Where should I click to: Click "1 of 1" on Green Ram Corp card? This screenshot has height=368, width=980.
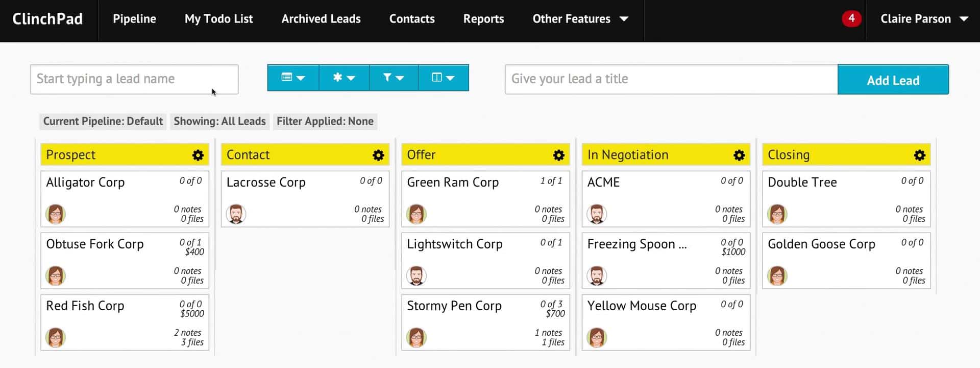(551, 181)
